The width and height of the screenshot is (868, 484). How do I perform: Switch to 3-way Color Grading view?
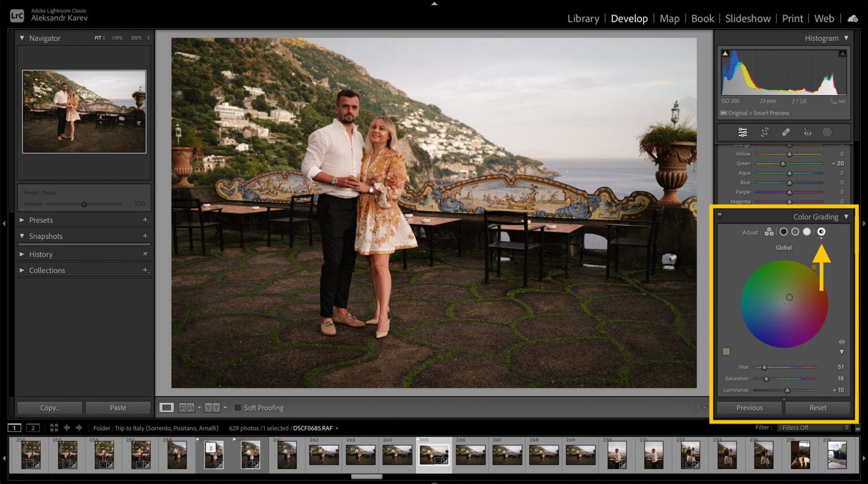tap(769, 232)
